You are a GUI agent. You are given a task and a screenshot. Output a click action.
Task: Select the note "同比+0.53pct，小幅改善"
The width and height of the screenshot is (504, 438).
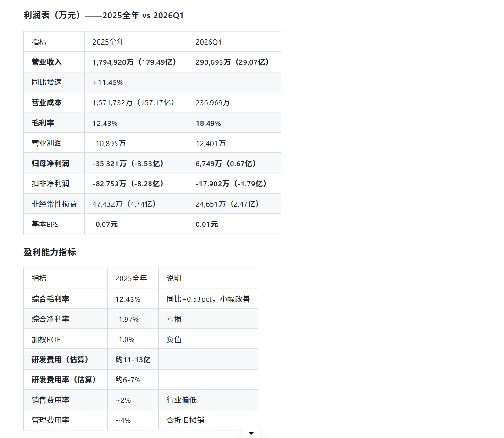point(208,299)
